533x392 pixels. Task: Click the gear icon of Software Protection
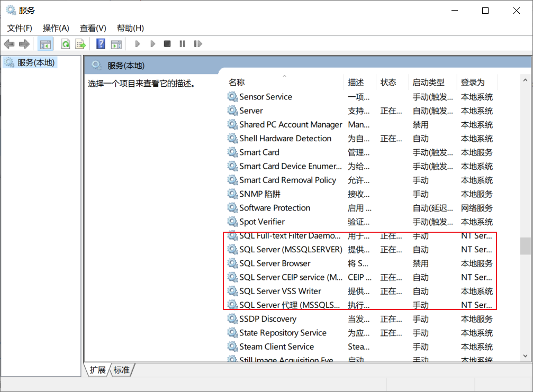tap(232, 208)
